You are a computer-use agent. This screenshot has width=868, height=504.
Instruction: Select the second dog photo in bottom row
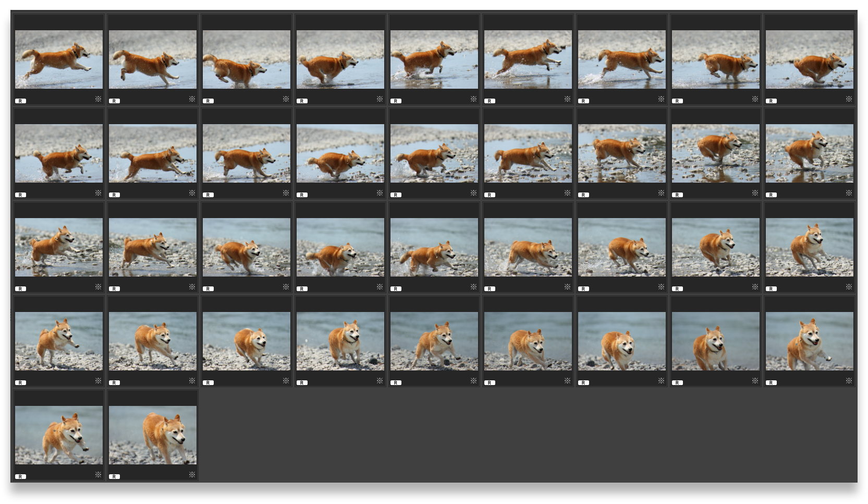(153, 435)
